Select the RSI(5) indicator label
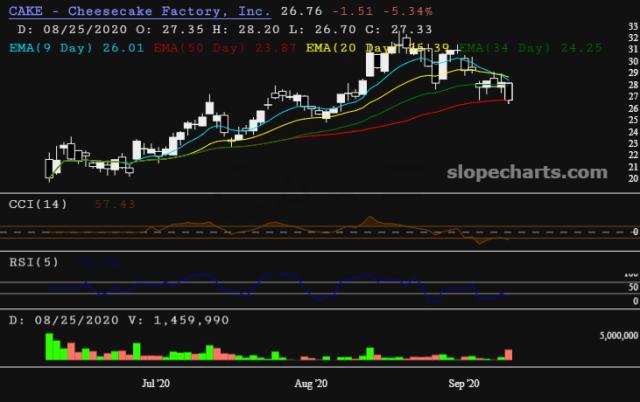 click(38, 263)
